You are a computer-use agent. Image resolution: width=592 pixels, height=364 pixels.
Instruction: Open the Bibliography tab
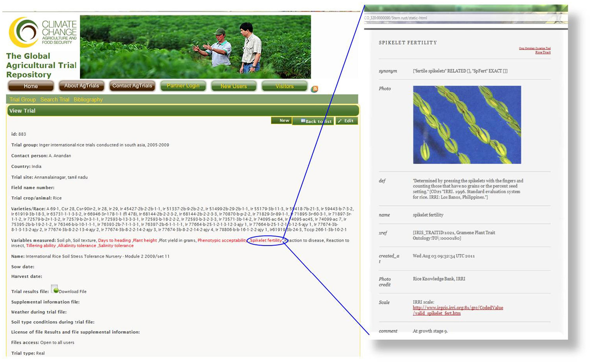88,100
